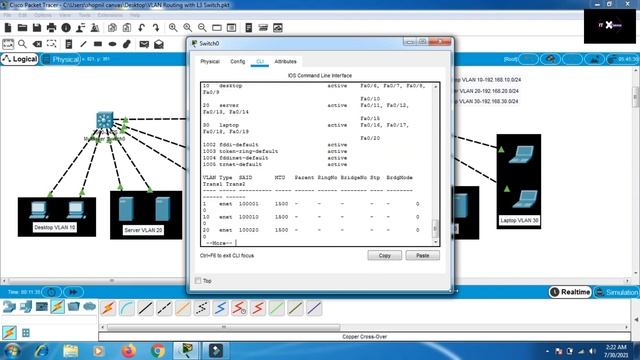Choose phone dotted cable

point(202,308)
